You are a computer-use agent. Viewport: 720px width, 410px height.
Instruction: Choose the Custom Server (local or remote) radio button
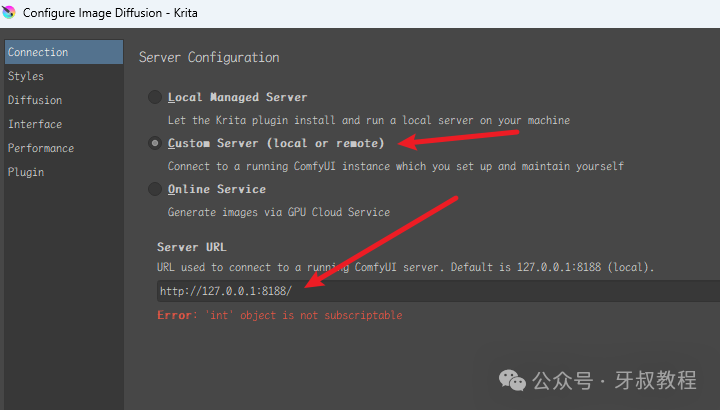155,143
